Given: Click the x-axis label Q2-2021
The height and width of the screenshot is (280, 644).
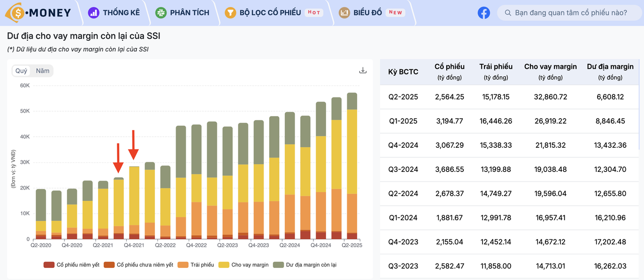Looking at the screenshot, I should [x=103, y=245].
